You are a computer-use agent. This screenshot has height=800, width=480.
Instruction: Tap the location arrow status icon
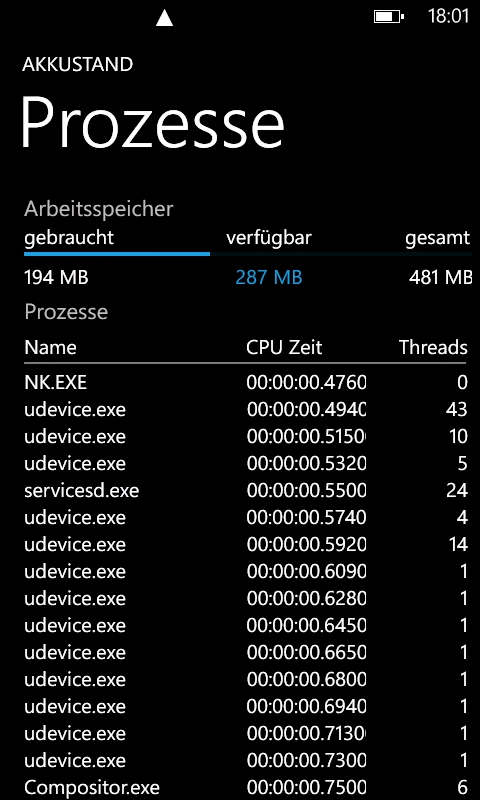(x=164, y=17)
